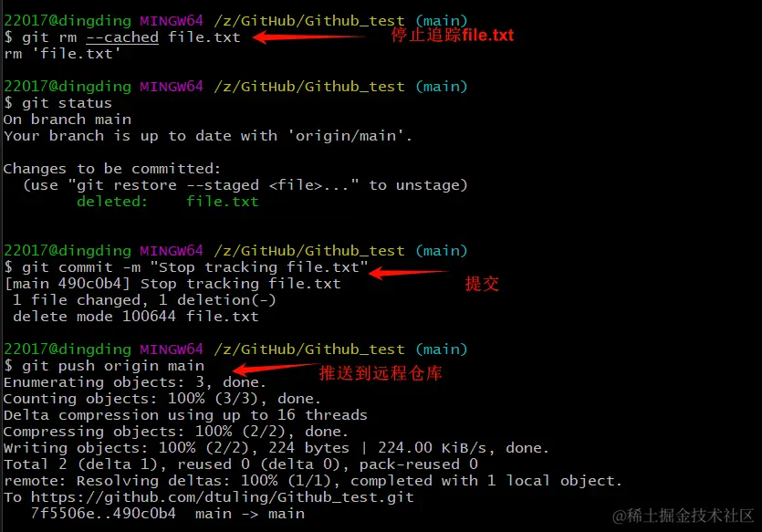
Task: Select 'remote: Resolving deltas' line
Action: click(313, 481)
